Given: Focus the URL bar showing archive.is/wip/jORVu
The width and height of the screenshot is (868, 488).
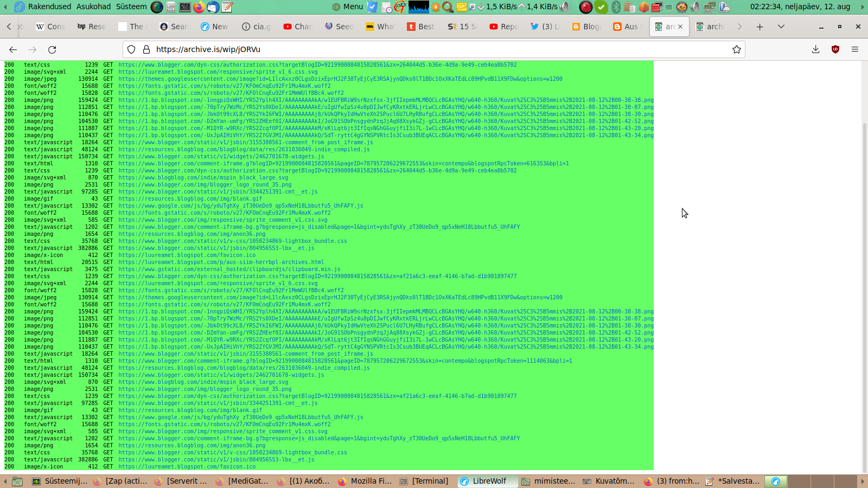Looking at the screenshot, I should point(434,49).
